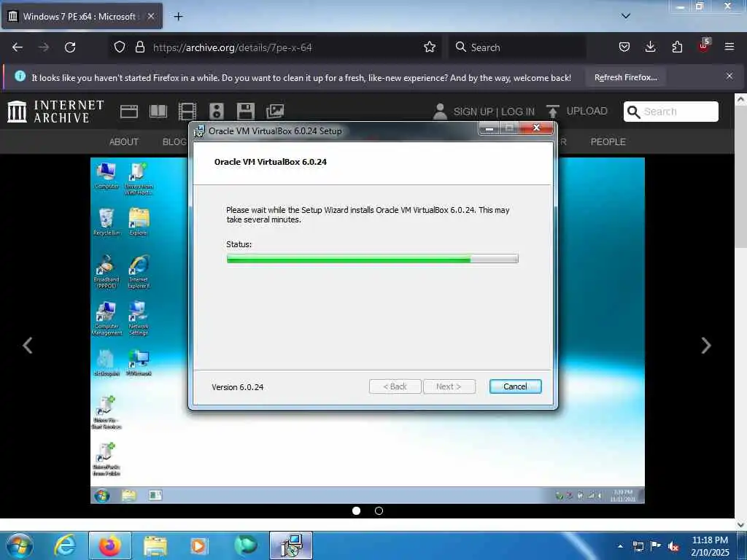Select the Windows 7 PE x64 tab
747x560 pixels.
click(82, 17)
